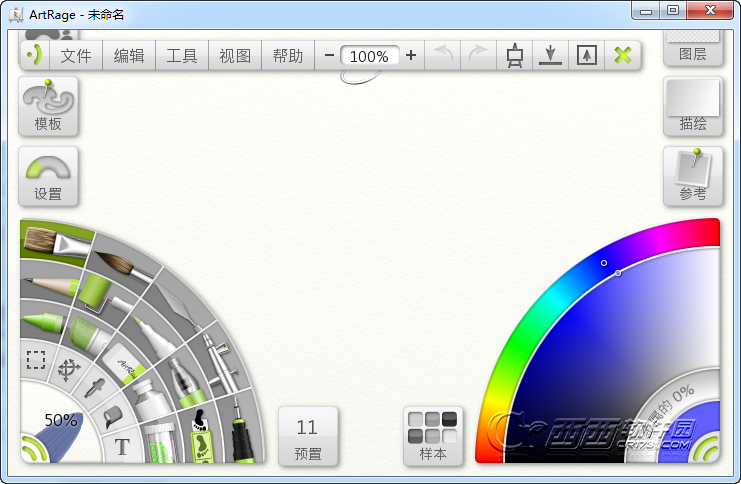Select the rectangular Selection tool
This screenshot has height=484, width=741.
point(36,360)
